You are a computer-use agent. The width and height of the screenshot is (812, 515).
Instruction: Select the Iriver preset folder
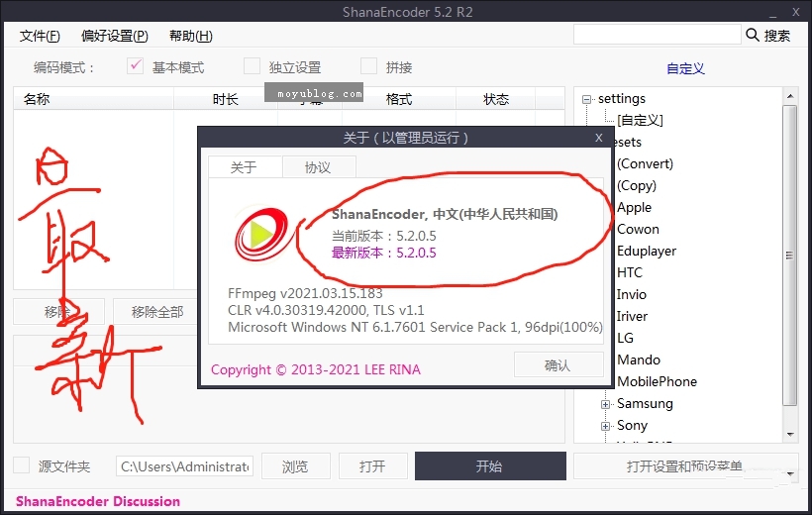pos(632,316)
